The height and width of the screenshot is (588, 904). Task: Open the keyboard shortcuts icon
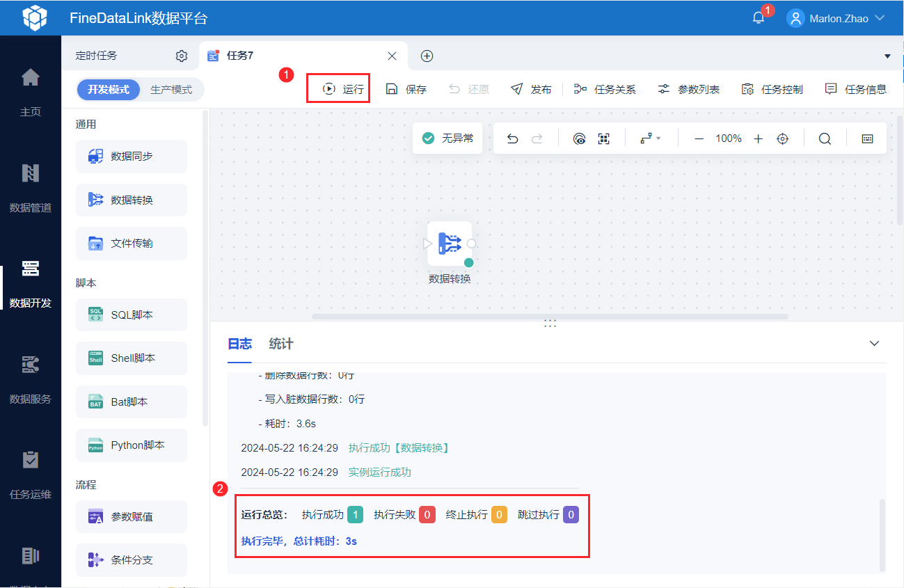(868, 138)
